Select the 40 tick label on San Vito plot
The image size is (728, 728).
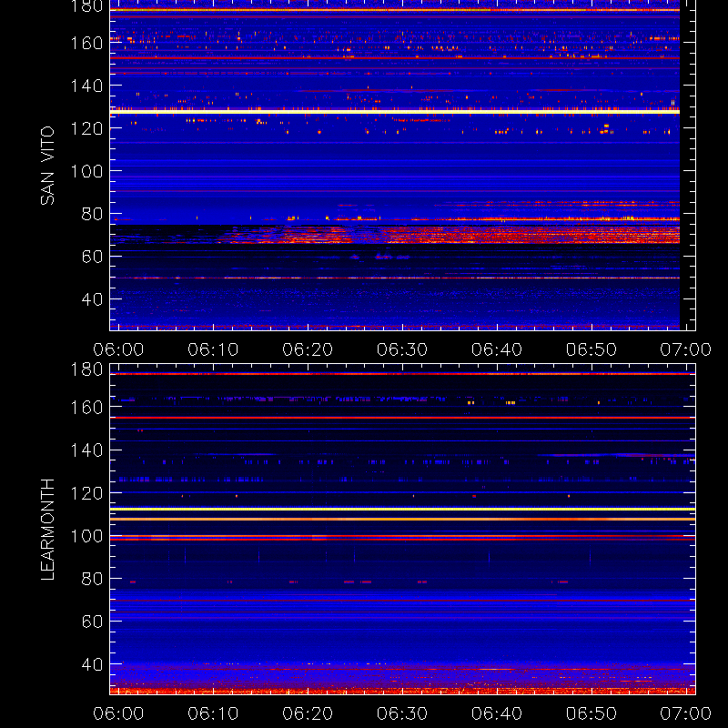click(x=92, y=299)
